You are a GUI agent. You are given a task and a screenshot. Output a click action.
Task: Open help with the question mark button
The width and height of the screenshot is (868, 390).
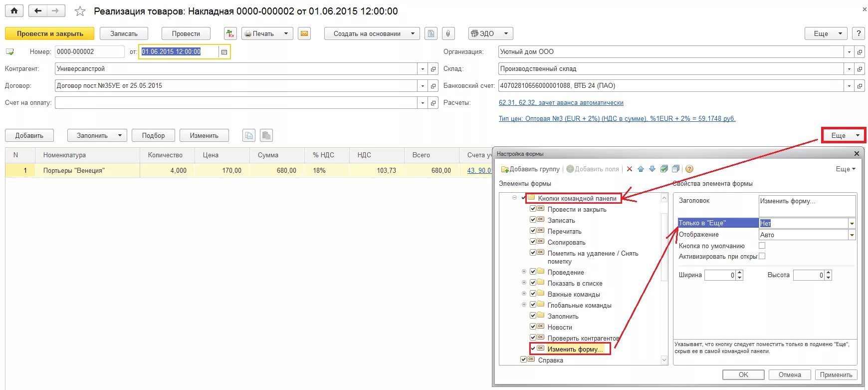(858, 33)
